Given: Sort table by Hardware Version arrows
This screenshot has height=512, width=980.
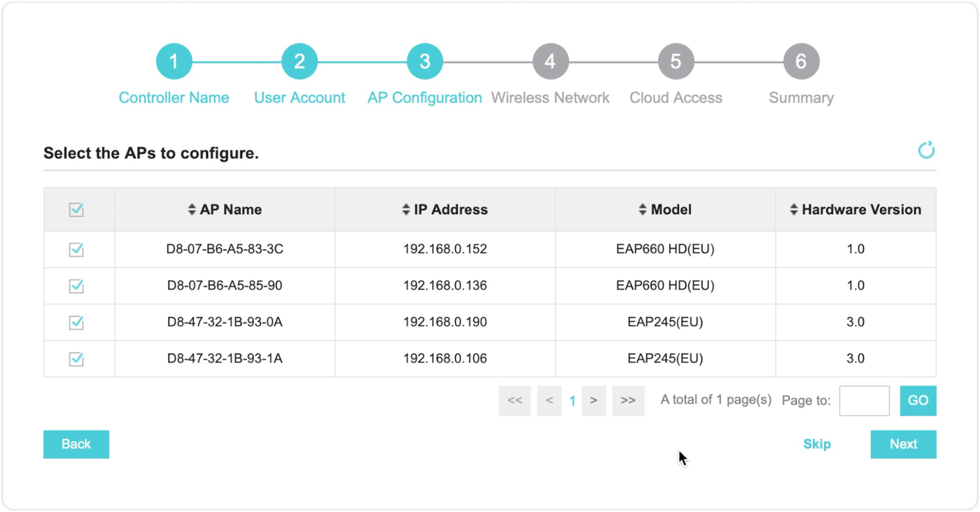Looking at the screenshot, I should tap(794, 210).
